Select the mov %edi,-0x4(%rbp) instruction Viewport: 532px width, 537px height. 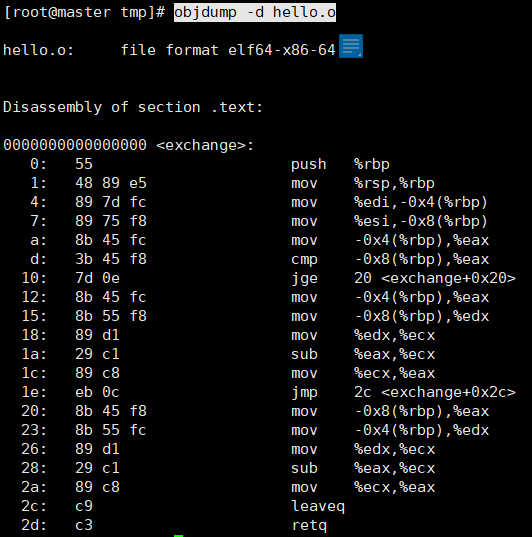click(x=389, y=202)
